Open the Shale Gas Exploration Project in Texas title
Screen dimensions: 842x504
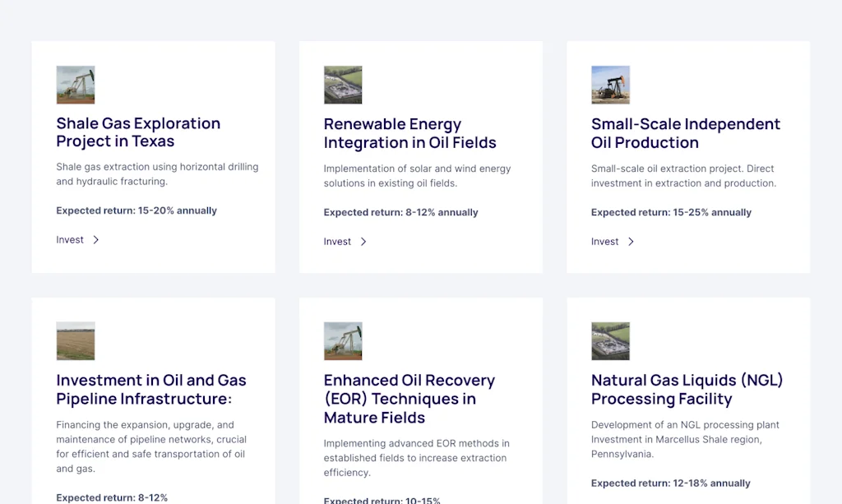click(138, 132)
